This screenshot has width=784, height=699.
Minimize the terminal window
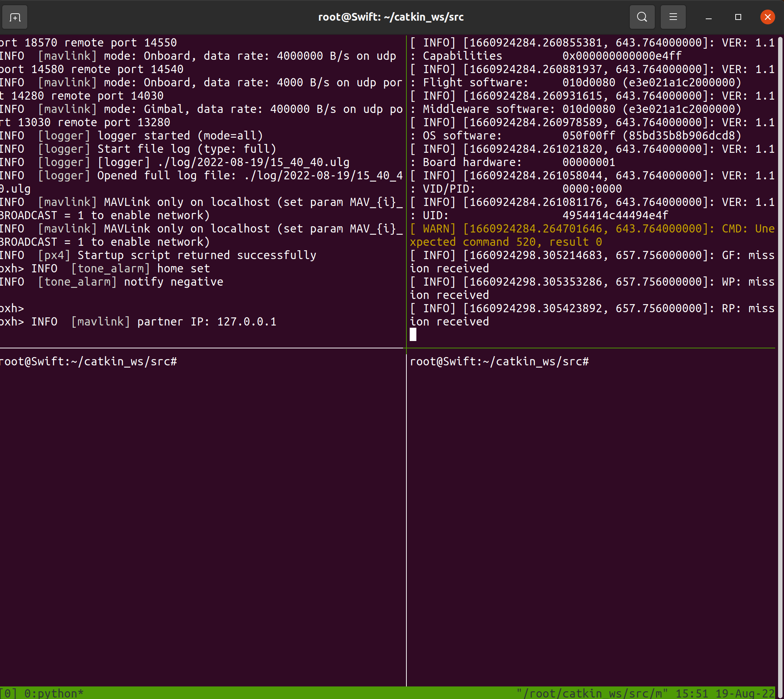[709, 17]
